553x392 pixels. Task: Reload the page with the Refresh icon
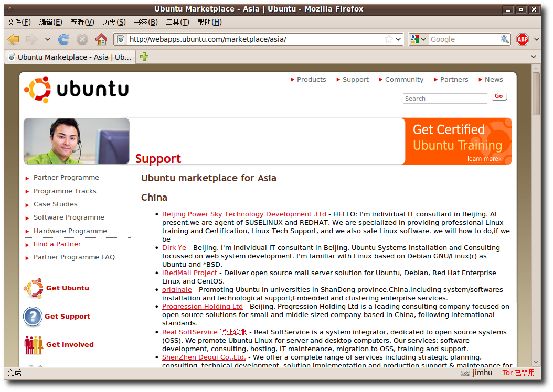pyautogui.click(x=64, y=39)
